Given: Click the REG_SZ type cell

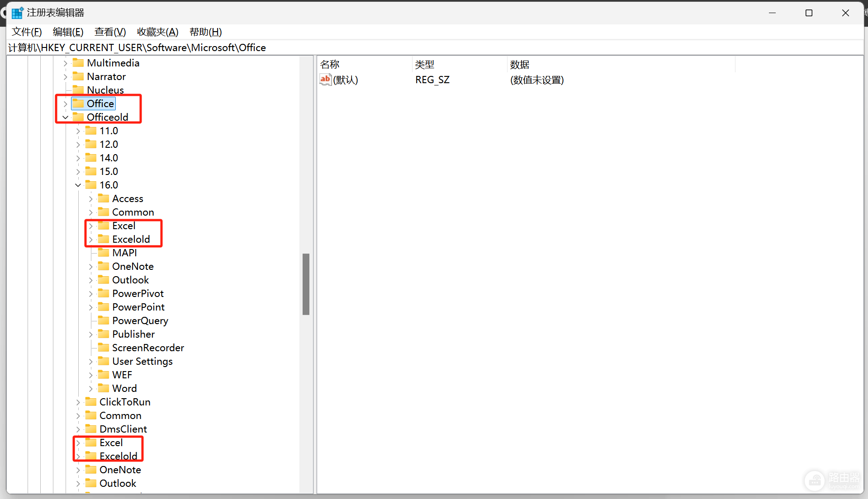Looking at the screenshot, I should click(432, 80).
